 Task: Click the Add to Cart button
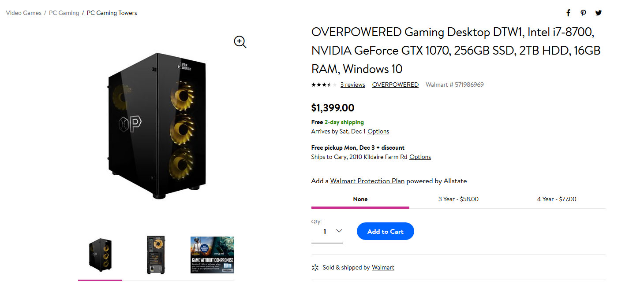tap(385, 231)
